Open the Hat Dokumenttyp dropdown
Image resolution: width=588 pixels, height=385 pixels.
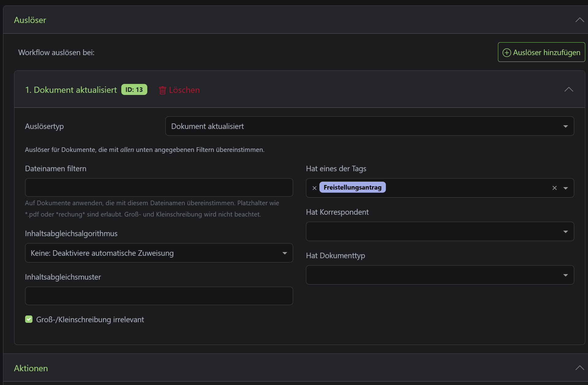[440, 275]
